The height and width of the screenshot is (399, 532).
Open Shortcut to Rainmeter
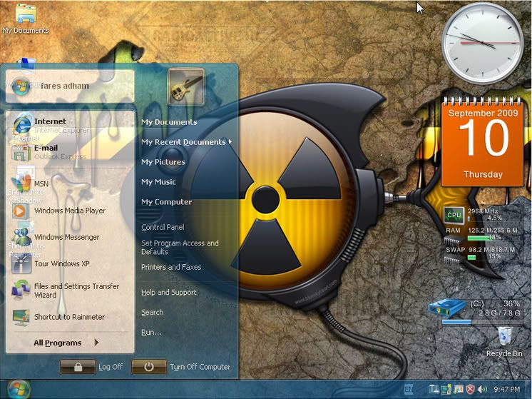click(x=70, y=317)
